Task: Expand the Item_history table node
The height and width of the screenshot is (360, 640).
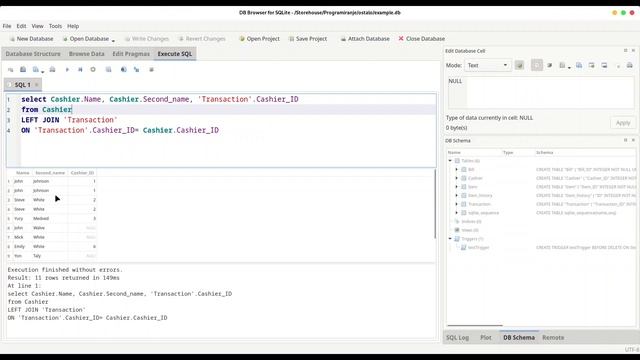Action: (x=457, y=196)
